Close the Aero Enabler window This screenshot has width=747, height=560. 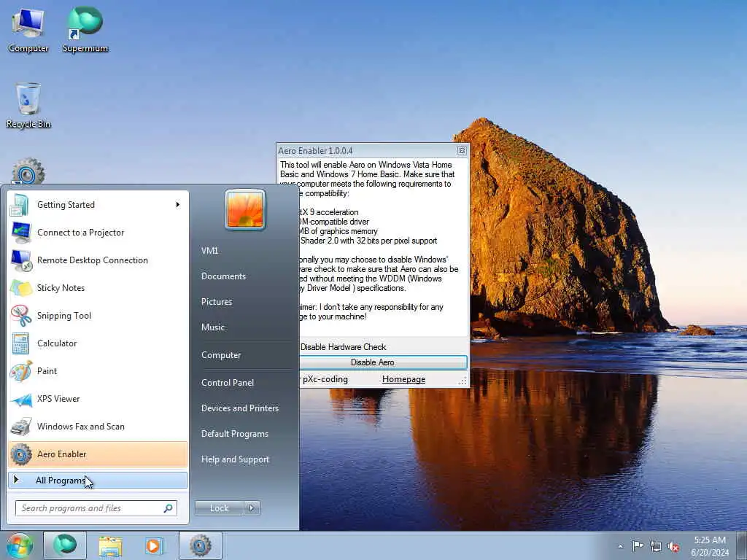coord(462,150)
